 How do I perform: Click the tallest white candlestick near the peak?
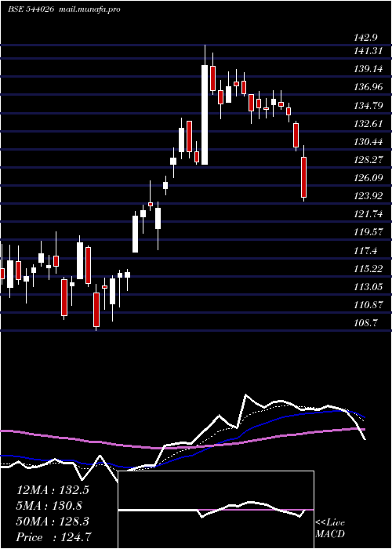tap(205, 115)
